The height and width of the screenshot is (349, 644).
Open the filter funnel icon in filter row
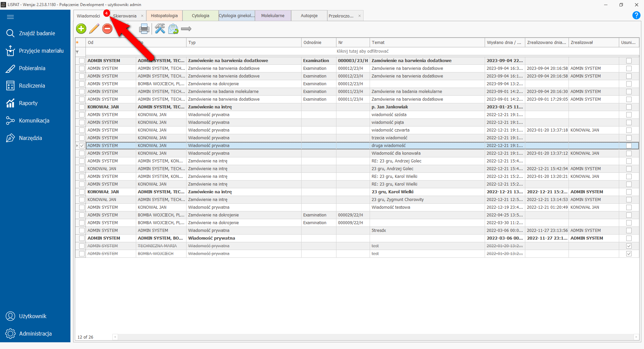[77, 52]
